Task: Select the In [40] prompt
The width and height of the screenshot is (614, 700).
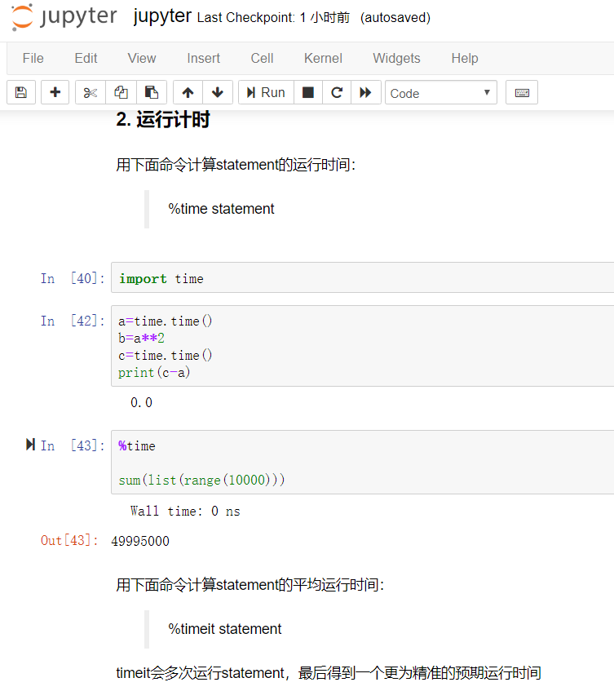Action: [x=73, y=278]
